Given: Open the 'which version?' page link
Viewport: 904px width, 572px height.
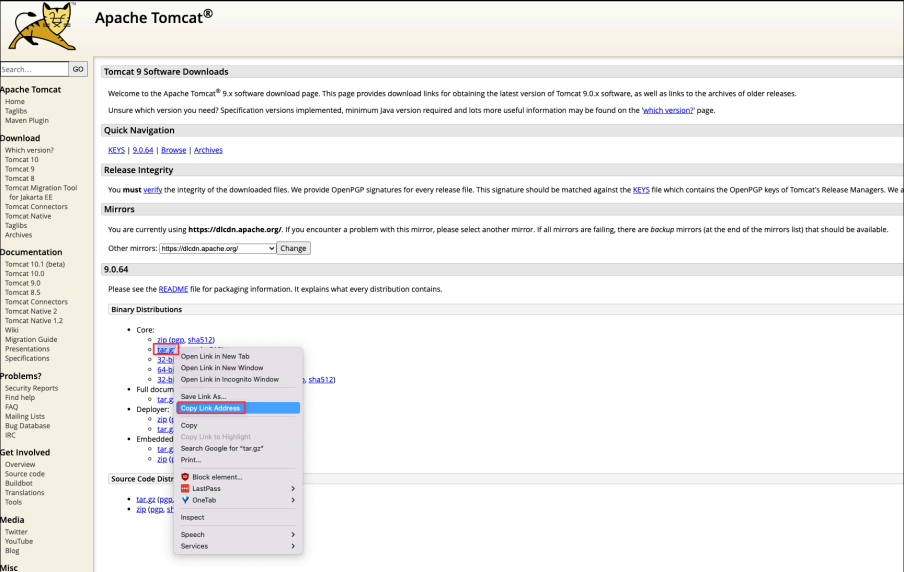Looking at the screenshot, I should tap(668, 110).
